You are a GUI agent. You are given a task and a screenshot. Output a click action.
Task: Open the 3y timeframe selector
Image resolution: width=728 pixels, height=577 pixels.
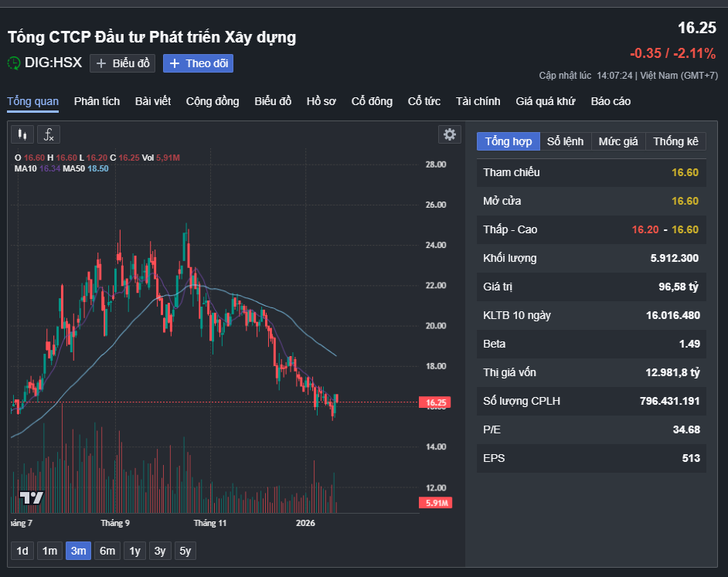(x=161, y=551)
